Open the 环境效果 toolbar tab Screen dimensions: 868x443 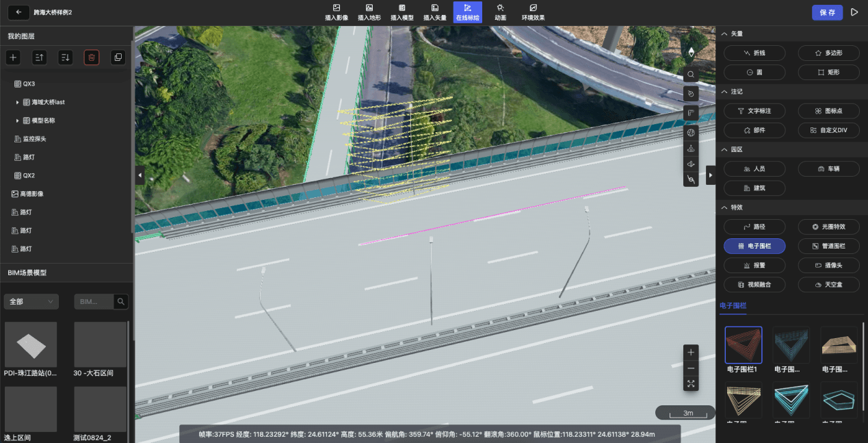click(533, 12)
